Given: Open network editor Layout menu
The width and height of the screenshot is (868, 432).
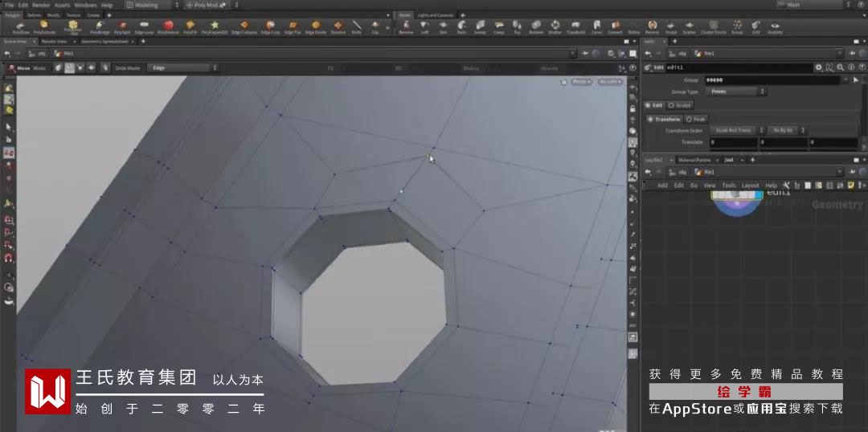Looking at the screenshot, I should tap(750, 185).
